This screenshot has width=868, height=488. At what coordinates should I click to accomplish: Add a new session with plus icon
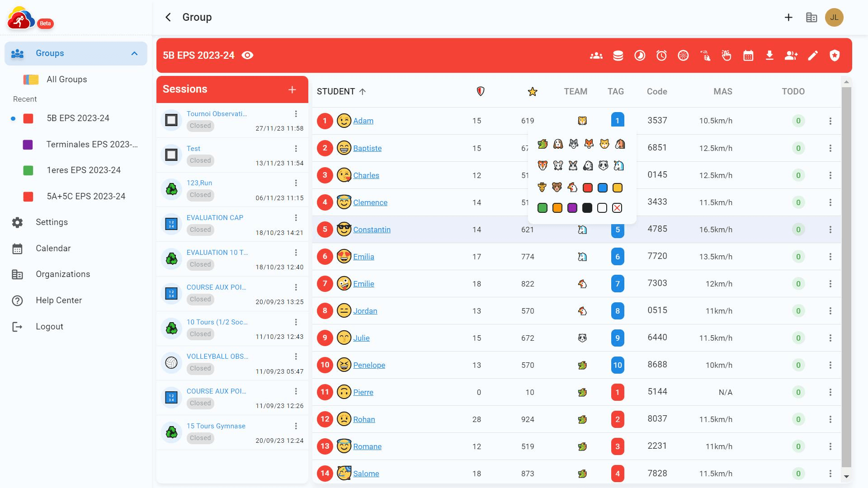pyautogui.click(x=292, y=89)
